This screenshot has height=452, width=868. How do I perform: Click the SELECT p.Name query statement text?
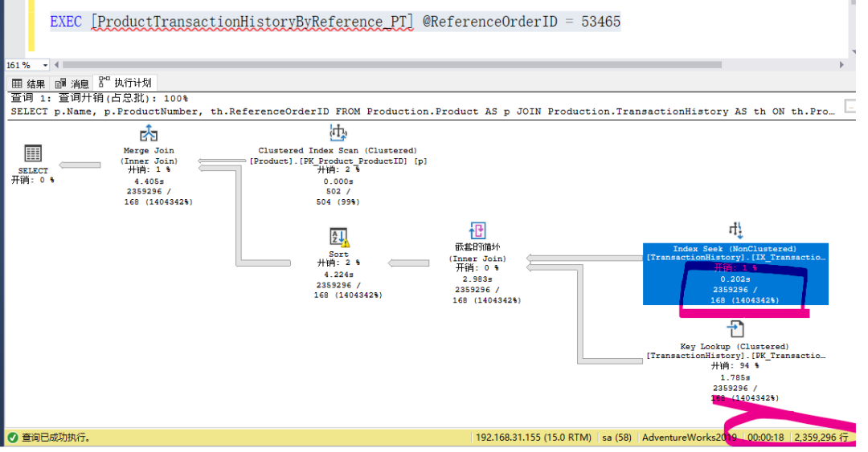[423, 112]
